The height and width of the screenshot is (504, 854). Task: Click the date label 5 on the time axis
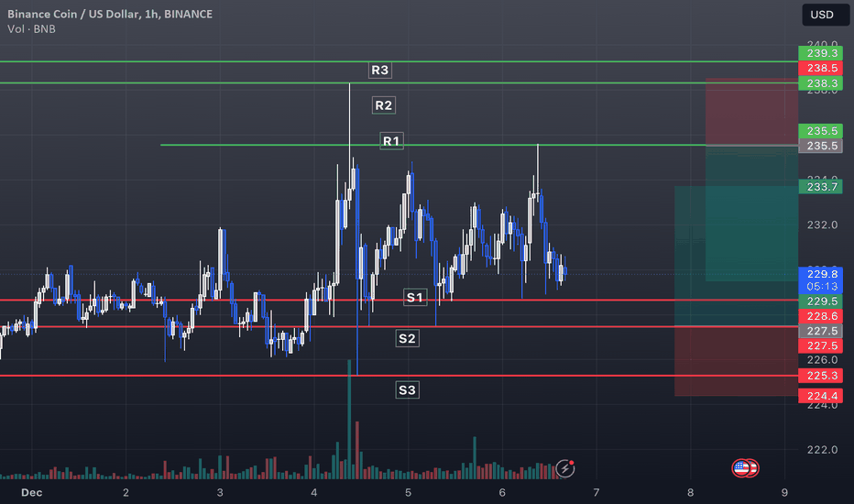pyautogui.click(x=408, y=493)
